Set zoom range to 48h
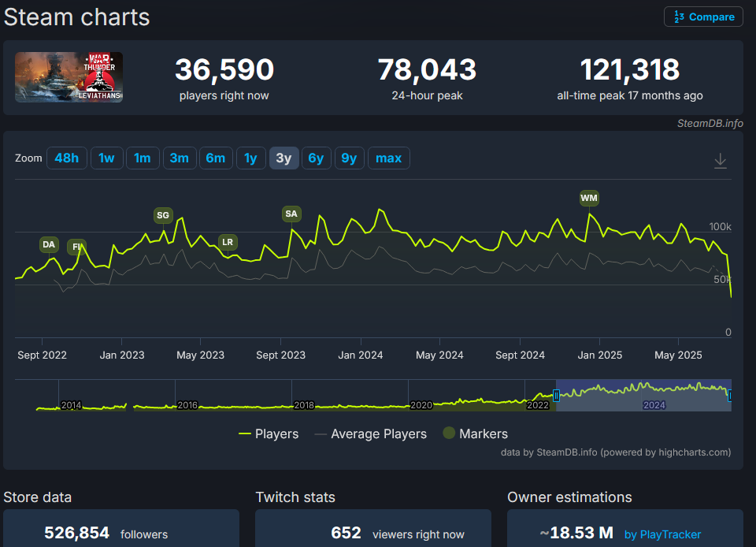The width and height of the screenshot is (756, 547). pyautogui.click(x=66, y=158)
